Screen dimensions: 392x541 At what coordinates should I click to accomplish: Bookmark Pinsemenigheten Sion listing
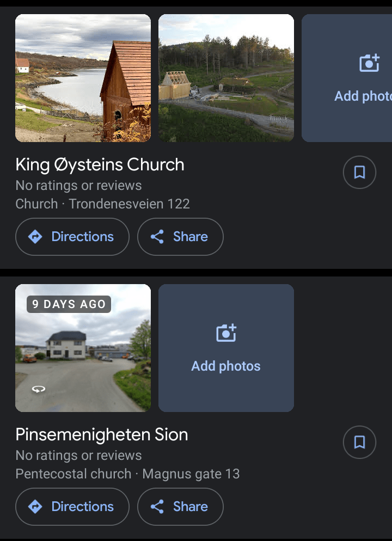point(359,442)
